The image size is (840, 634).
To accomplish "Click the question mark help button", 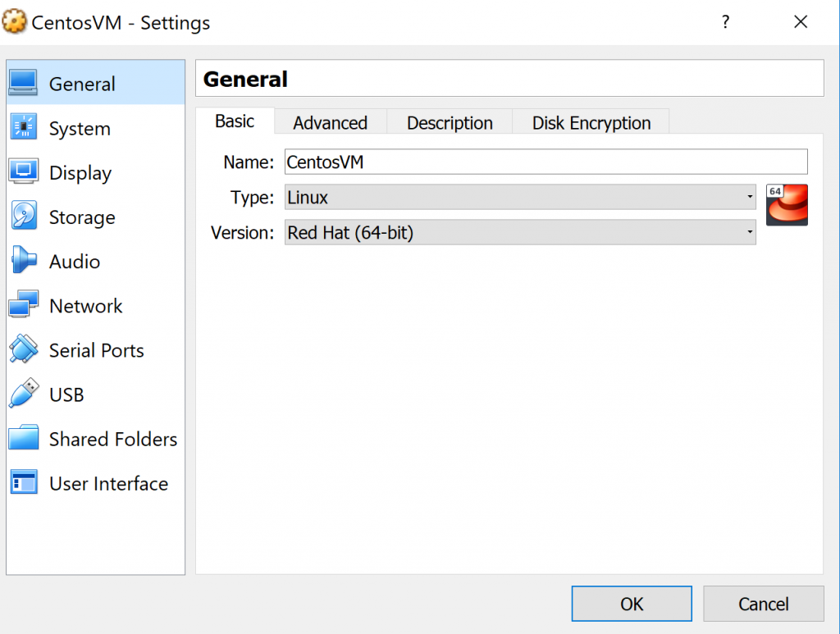I will click(x=725, y=22).
